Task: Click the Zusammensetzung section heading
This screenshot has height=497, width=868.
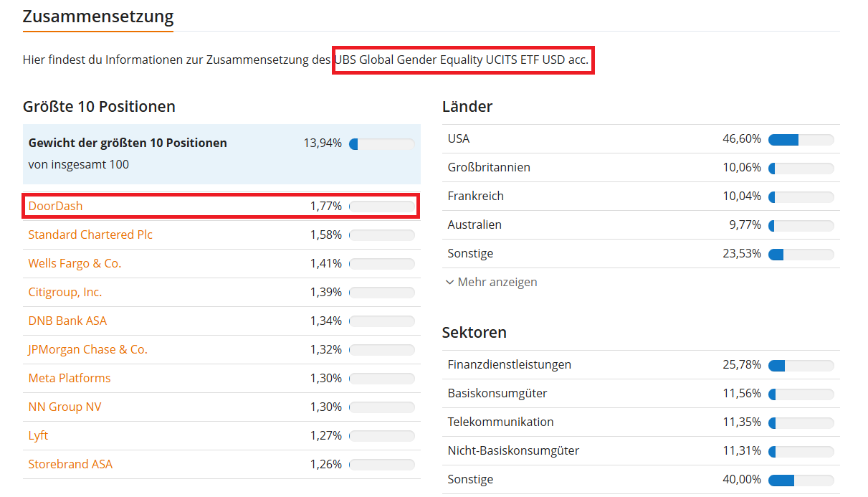Action: click(98, 16)
